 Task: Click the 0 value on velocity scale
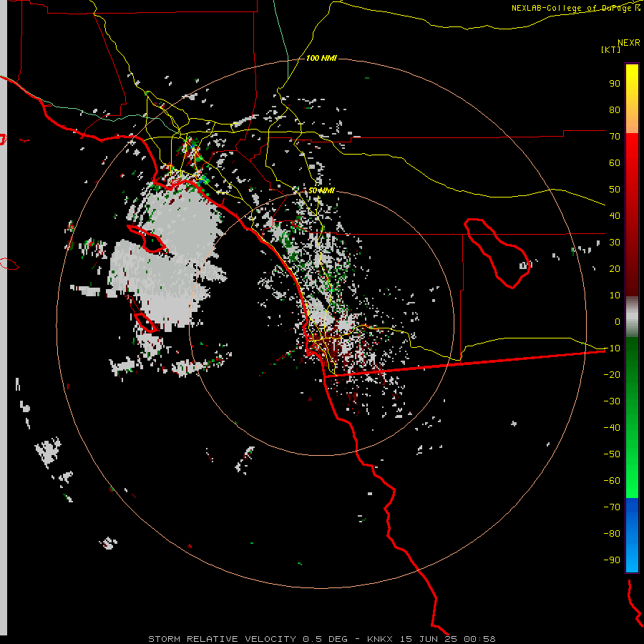point(618,322)
